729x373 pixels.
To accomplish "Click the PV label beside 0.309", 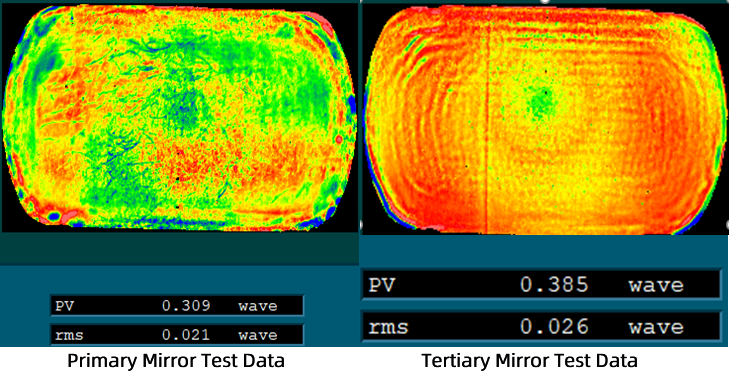I will (62, 306).
